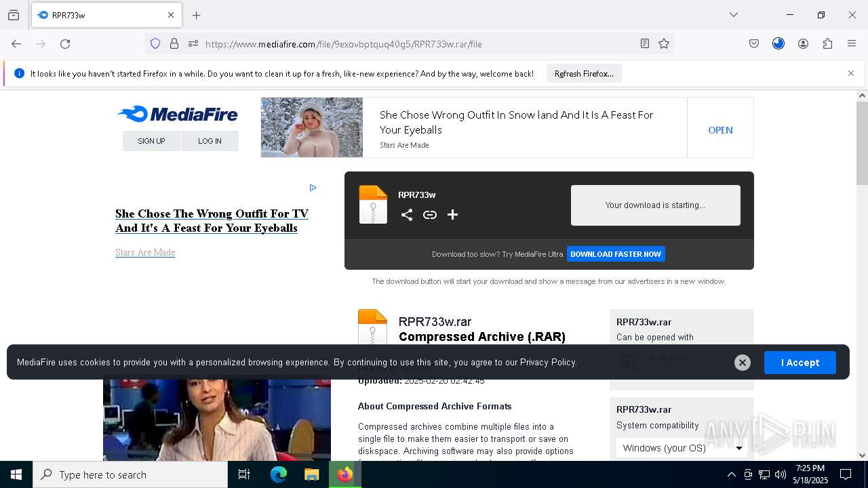Open Save to Pocket icon
Screen dimensions: 868x488
point(754,43)
